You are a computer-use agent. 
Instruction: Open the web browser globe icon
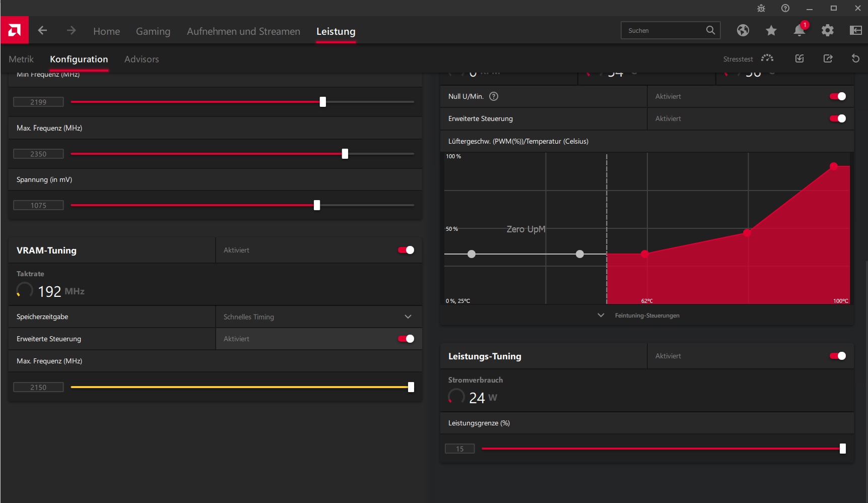(743, 30)
